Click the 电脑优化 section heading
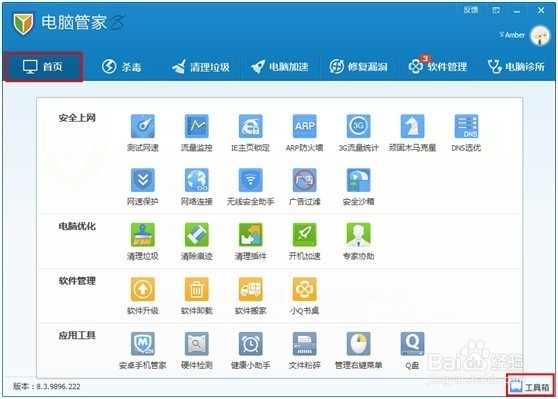Image resolution: width=558 pixels, height=399 pixels. coord(77,226)
